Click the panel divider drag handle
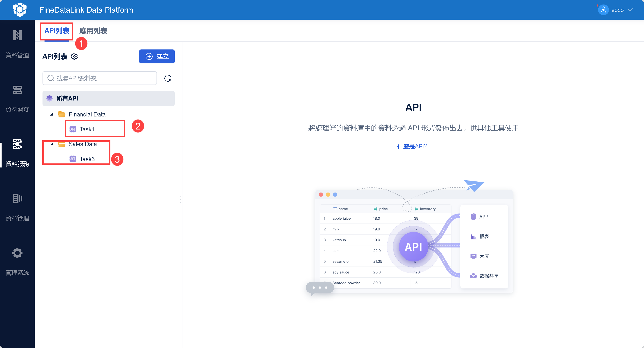Image resolution: width=644 pixels, height=348 pixels. [x=183, y=199]
